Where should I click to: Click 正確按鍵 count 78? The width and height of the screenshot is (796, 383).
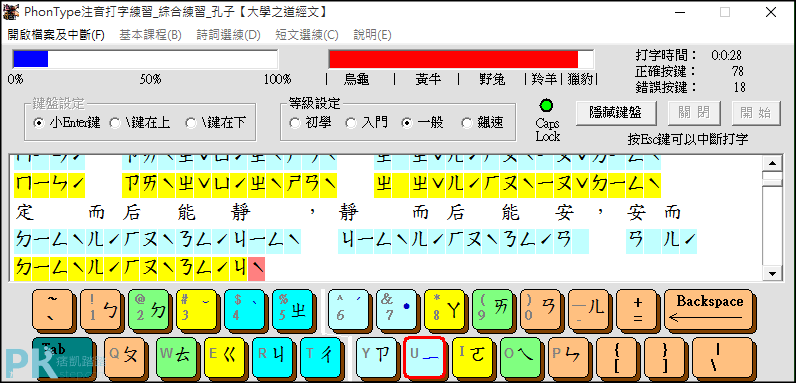[738, 71]
